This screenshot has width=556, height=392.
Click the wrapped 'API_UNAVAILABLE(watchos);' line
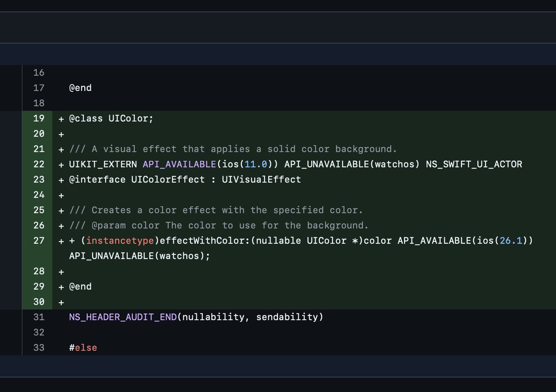[x=139, y=256]
